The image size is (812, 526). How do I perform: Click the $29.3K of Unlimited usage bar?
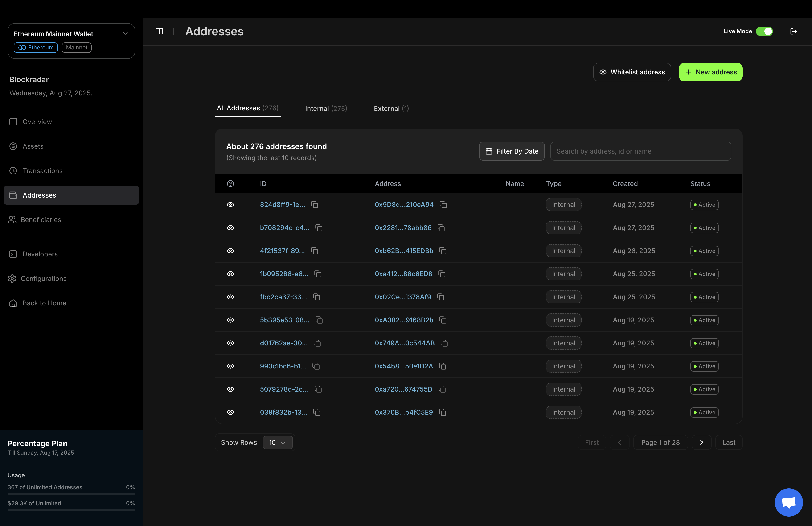71,510
